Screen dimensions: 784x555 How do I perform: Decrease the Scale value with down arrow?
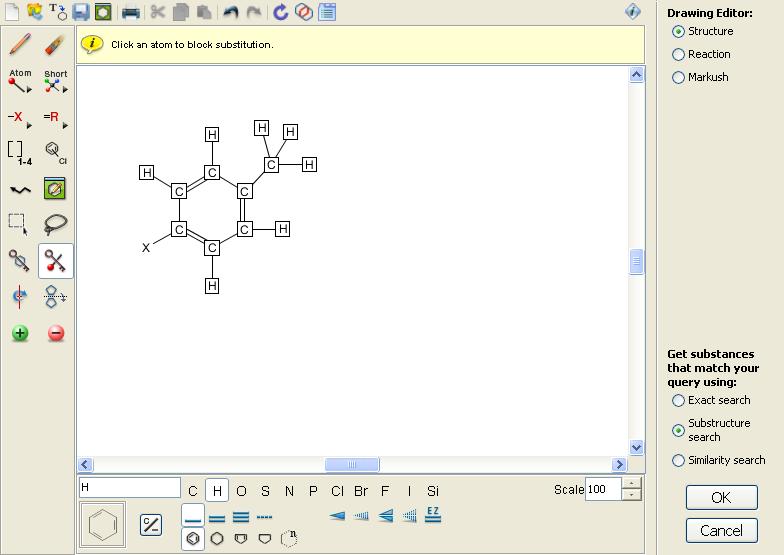[x=632, y=494]
